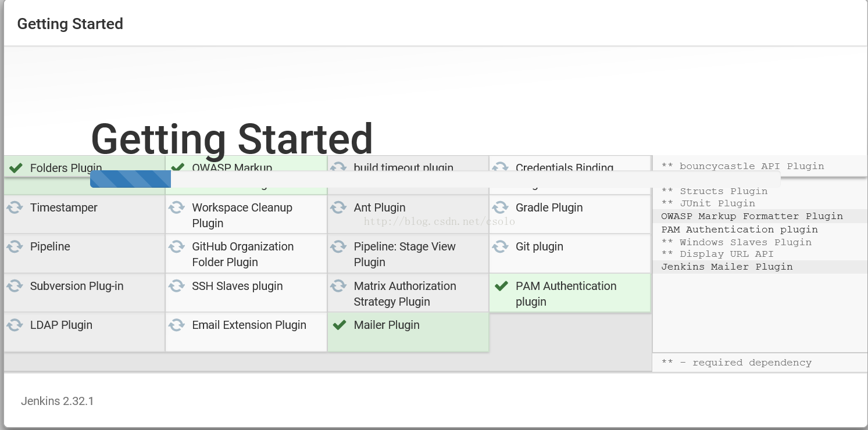Click '** JUnit Plugin' log entry
The image size is (868, 430).
click(708, 203)
